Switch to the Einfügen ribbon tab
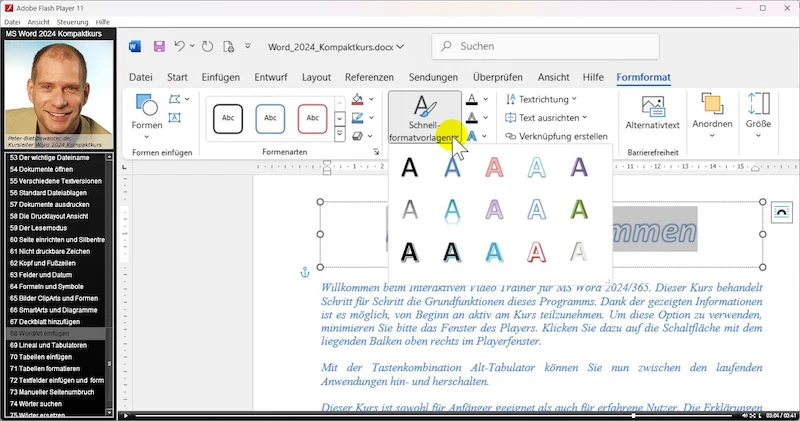 220,77
